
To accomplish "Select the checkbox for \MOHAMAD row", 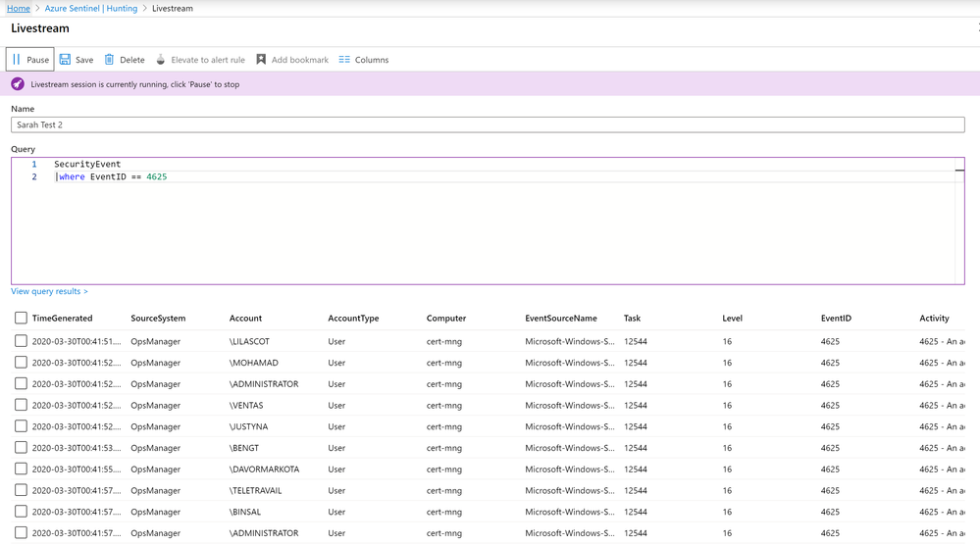I will pyautogui.click(x=21, y=363).
